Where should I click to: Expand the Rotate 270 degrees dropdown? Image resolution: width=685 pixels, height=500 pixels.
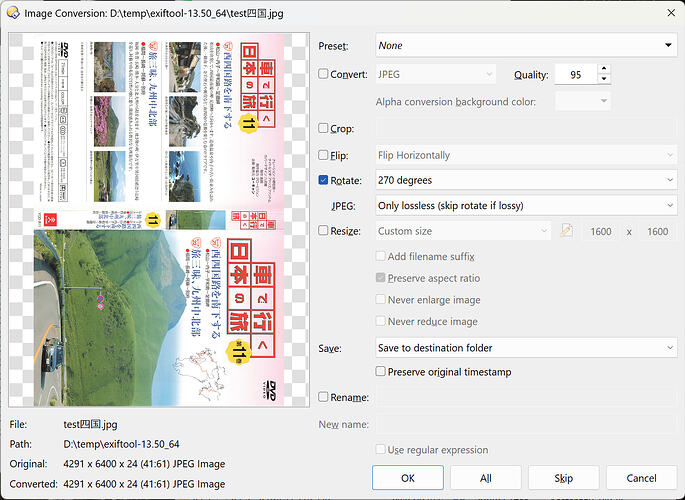coord(526,180)
